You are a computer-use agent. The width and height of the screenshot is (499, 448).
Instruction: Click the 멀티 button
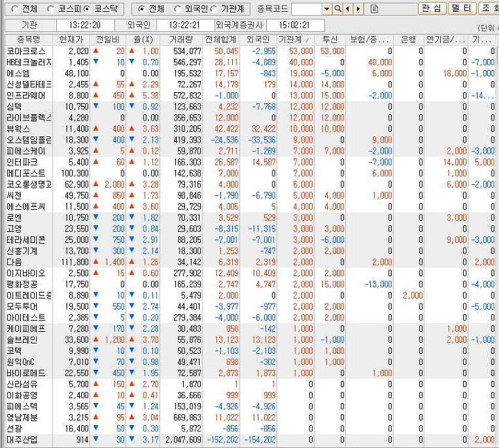(x=462, y=8)
